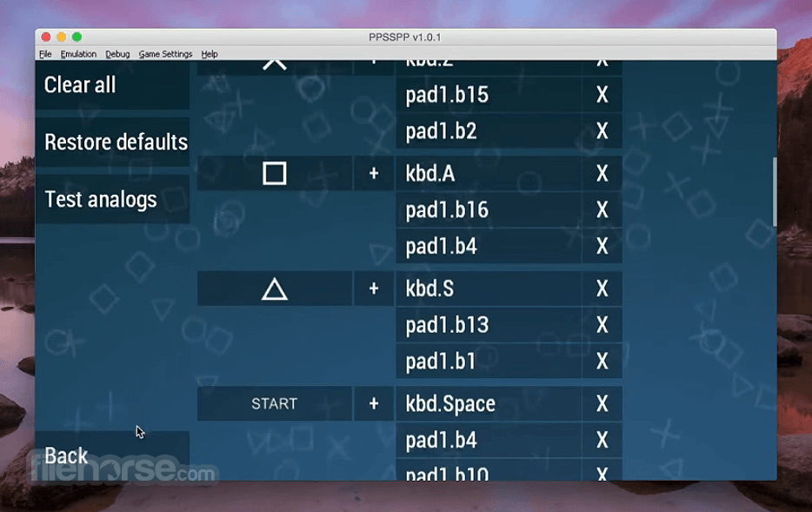812x512 pixels.
Task: Delete the kbd.S mapping
Action: point(602,289)
